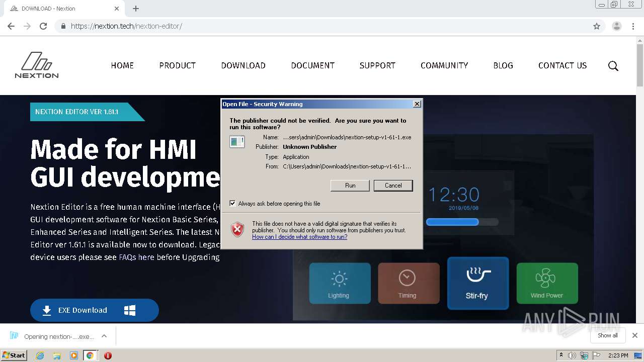The image size is (644, 362).
Task: Click the Show desktop button
Action: pos(638,355)
